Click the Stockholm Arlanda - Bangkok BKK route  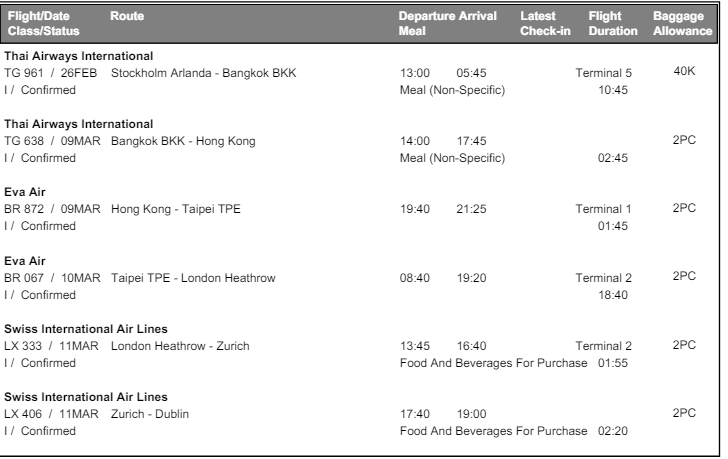tap(203, 73)
